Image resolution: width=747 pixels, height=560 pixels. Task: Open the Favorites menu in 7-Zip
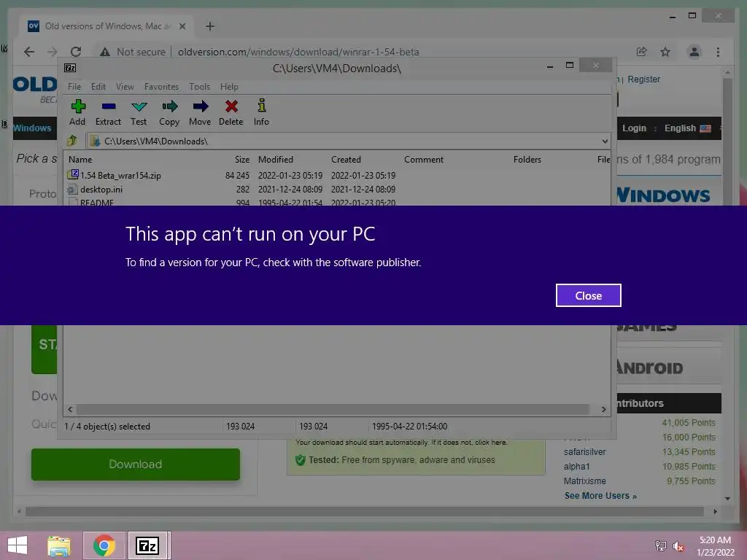[x=161, y=87]
